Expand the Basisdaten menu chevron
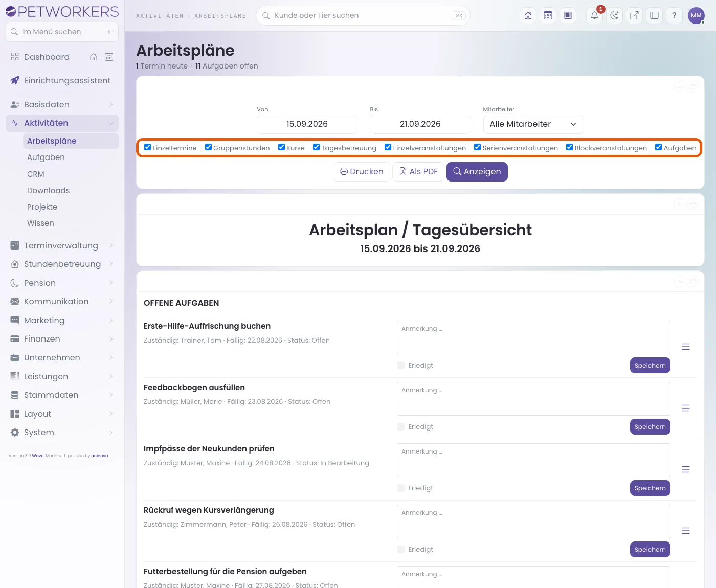 point(111,104)
